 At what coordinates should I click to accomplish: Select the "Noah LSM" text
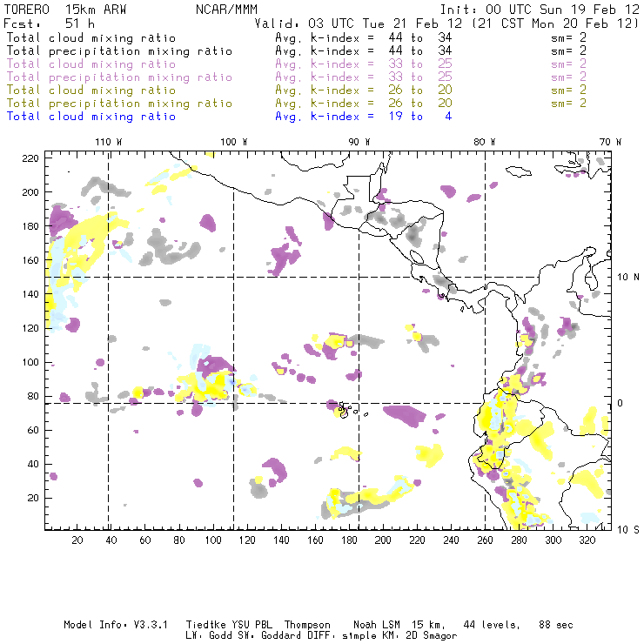(x=377, y=625)
